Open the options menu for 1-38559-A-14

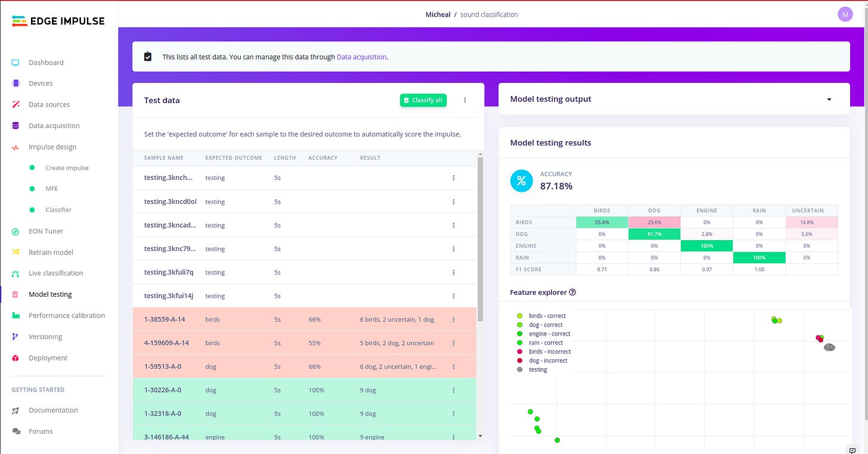454,319
